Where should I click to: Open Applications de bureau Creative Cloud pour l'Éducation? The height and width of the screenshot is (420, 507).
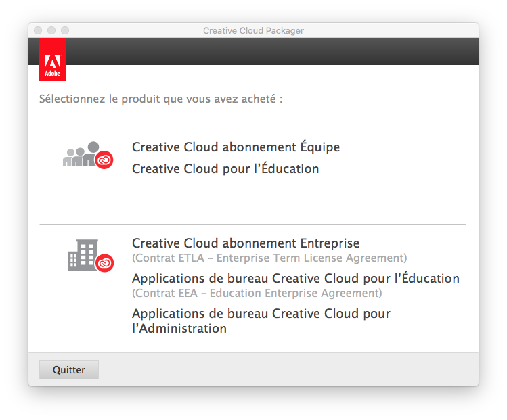click(295, 278)
